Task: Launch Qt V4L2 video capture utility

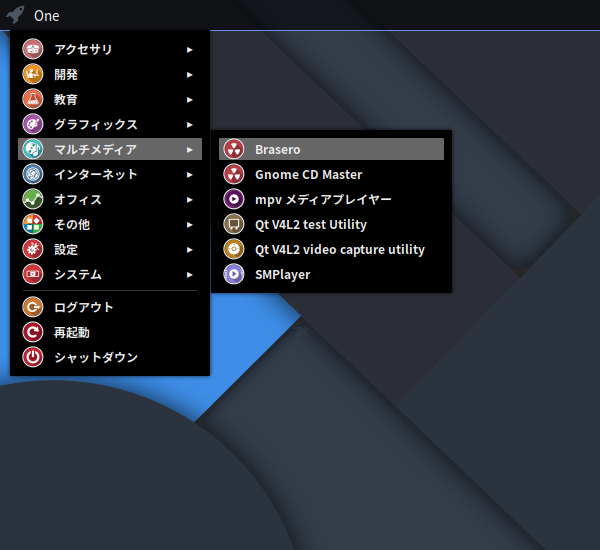Action: pos(331,249)
